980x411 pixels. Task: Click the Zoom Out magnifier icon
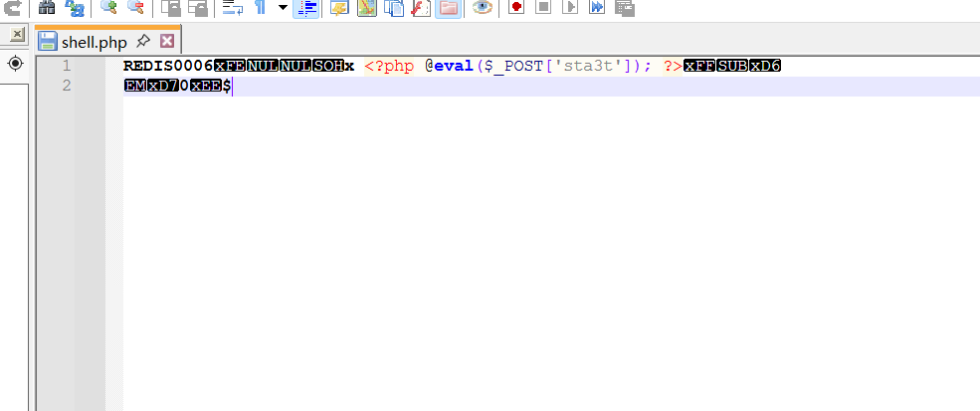pos(135,8)
